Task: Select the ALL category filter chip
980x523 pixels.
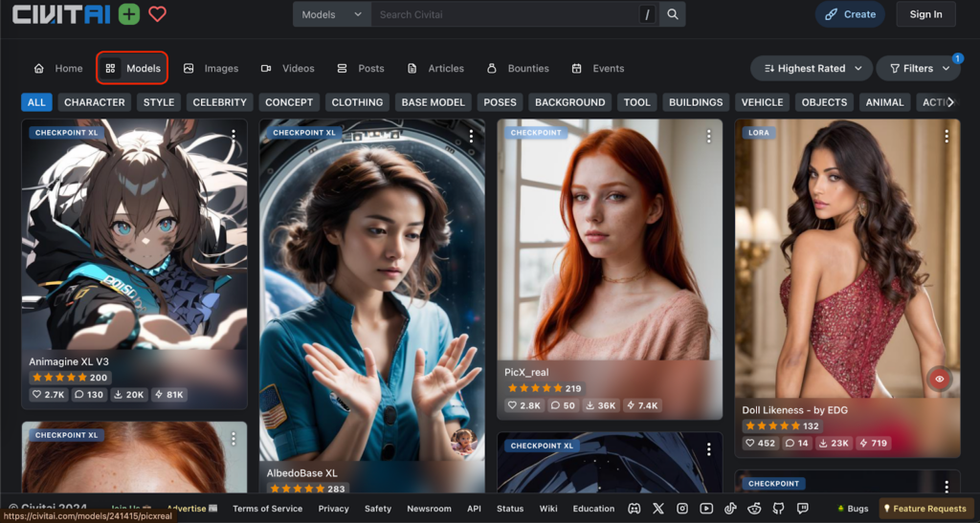Action: tap(36, 102)
